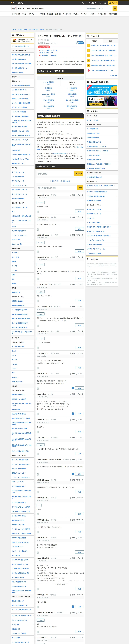Block the author of post 12575

pyautogui.click(x=80, y=195)
